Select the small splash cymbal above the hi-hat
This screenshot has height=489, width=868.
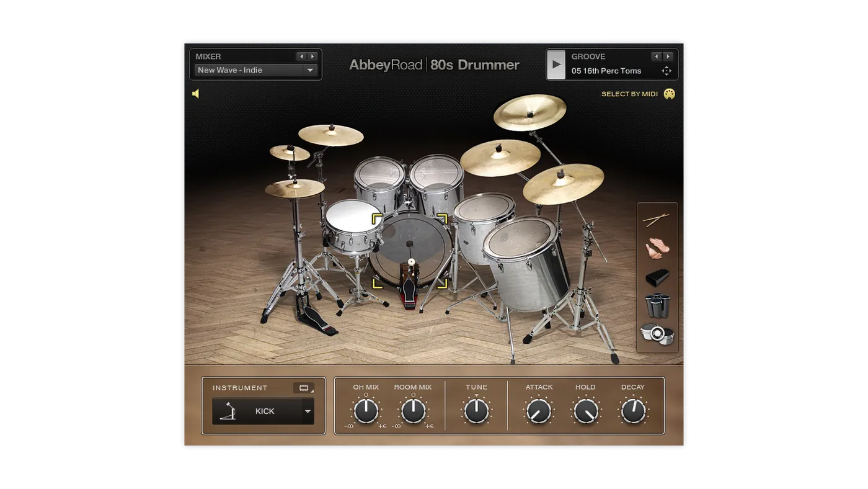point(290,152)
